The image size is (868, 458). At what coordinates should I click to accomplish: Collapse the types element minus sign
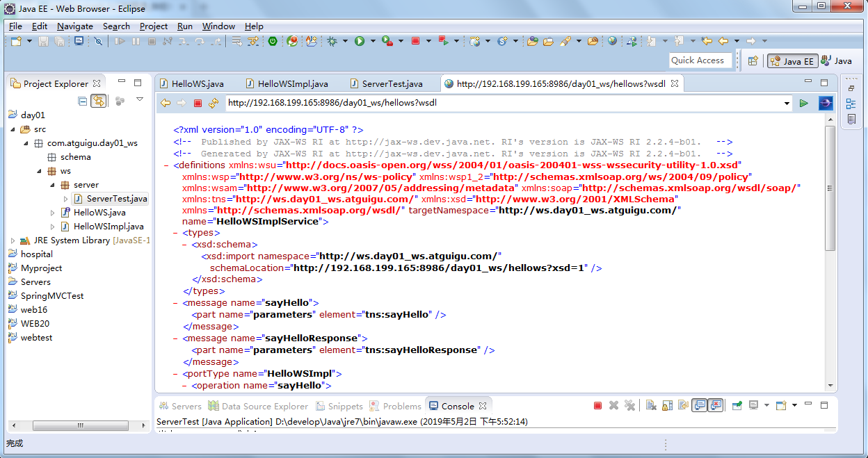pos(176,234)
